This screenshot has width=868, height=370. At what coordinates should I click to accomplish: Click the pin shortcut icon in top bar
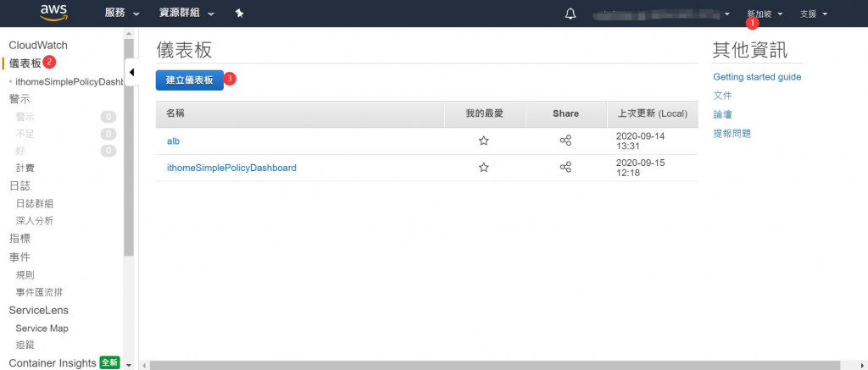[239, 14]
